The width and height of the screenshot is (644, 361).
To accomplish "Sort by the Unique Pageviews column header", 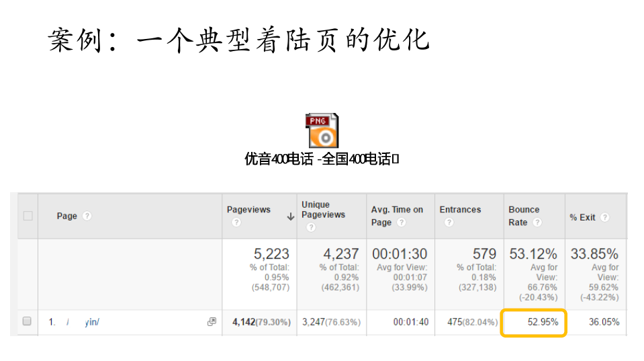I will click(323, 209).
